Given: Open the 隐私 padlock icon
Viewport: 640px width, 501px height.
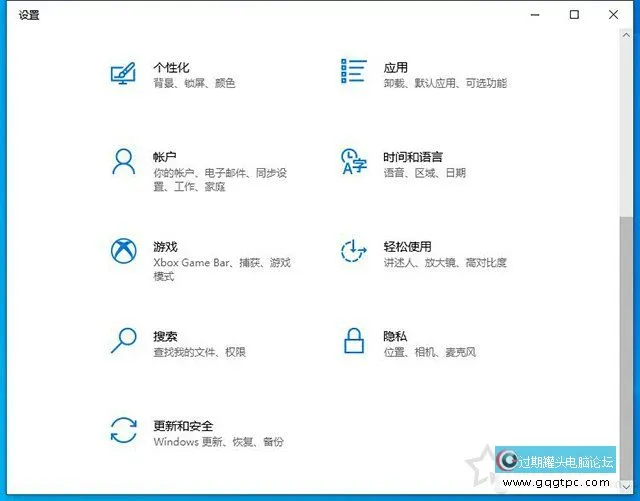Looking at the screenshot, I should (x=353, y=341).
